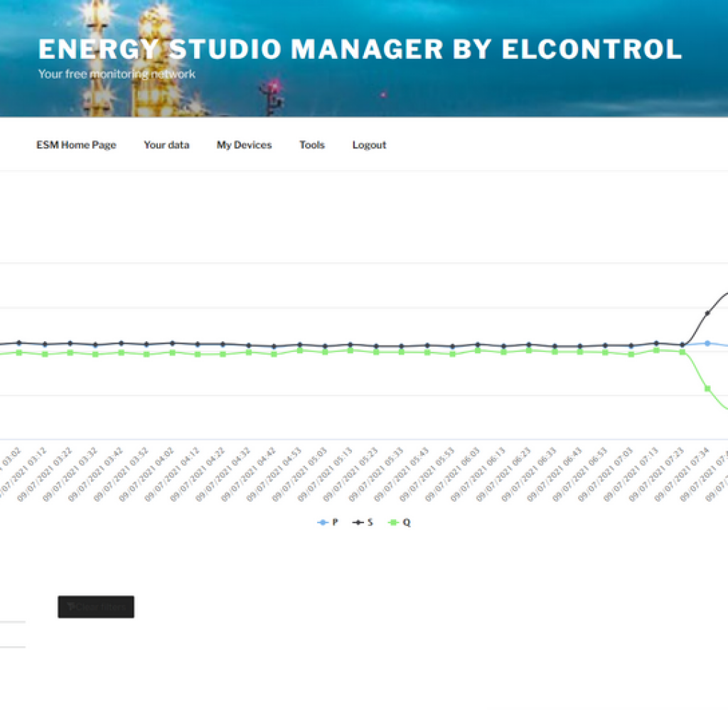This screenshot has width=728, height=728.
Task: Click the black S marker at 03:02
Action: 19,343
